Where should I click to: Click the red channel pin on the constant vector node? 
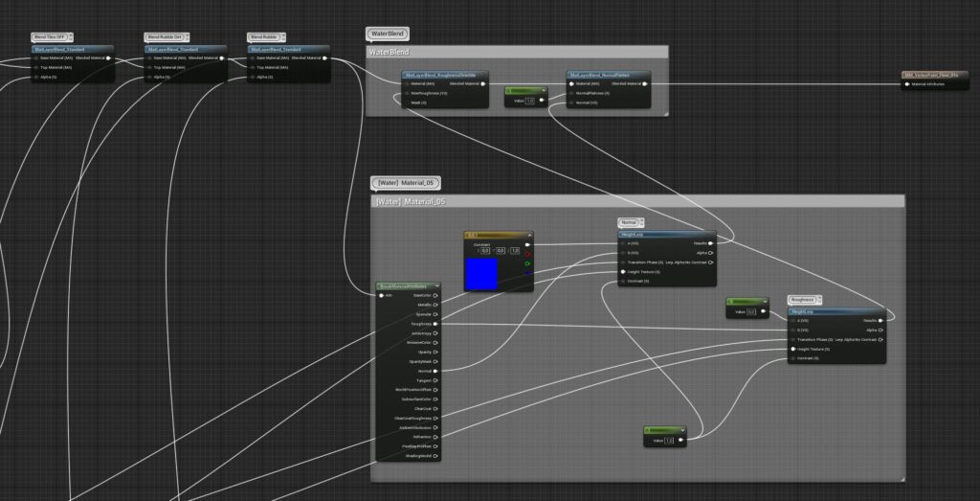[526, 254]
